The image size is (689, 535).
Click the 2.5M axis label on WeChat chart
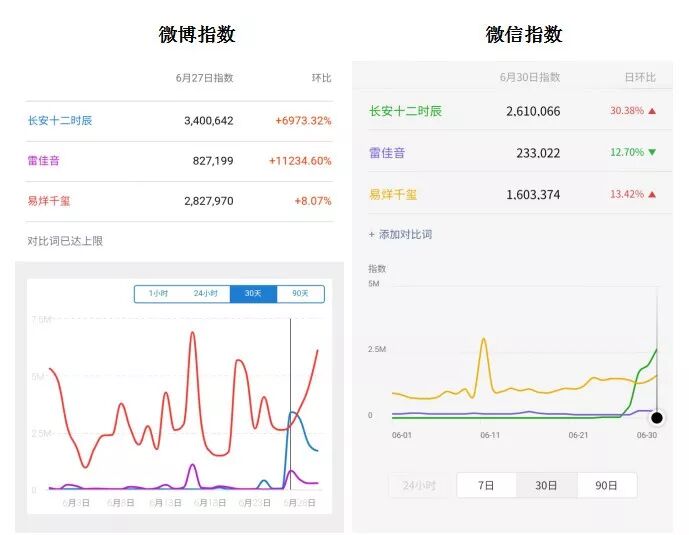[x=377, y=349]
